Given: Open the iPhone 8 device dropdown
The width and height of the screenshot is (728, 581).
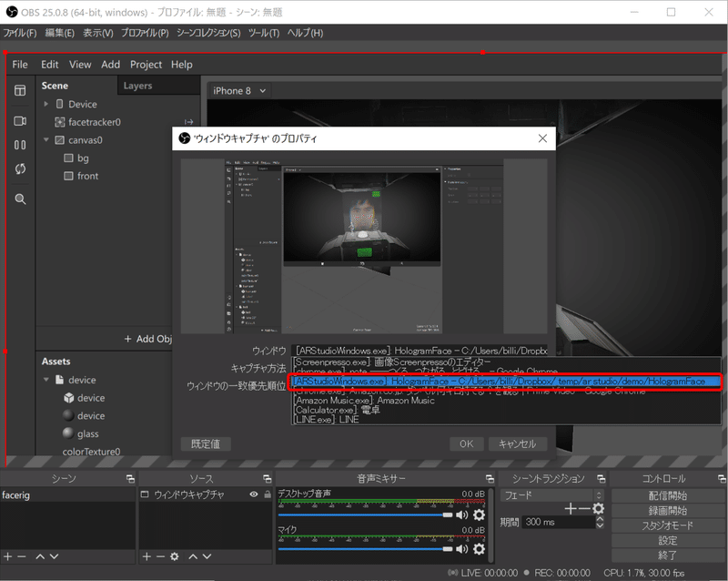Looking at the screenshot, I should point(239,91).
